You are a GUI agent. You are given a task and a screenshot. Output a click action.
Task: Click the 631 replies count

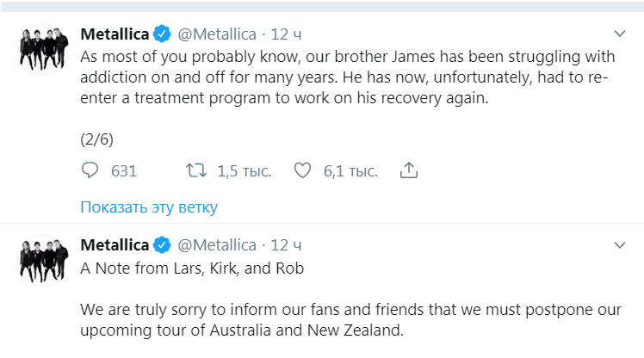coord(124,171)
